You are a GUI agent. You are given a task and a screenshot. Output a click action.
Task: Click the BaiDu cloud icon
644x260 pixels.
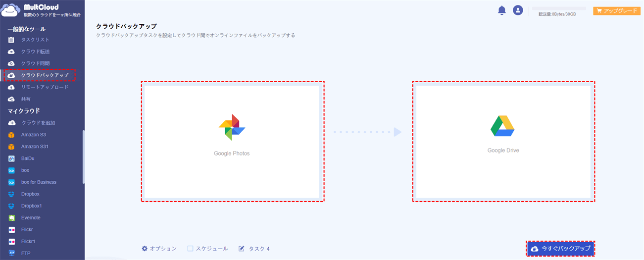click(11, 158)
